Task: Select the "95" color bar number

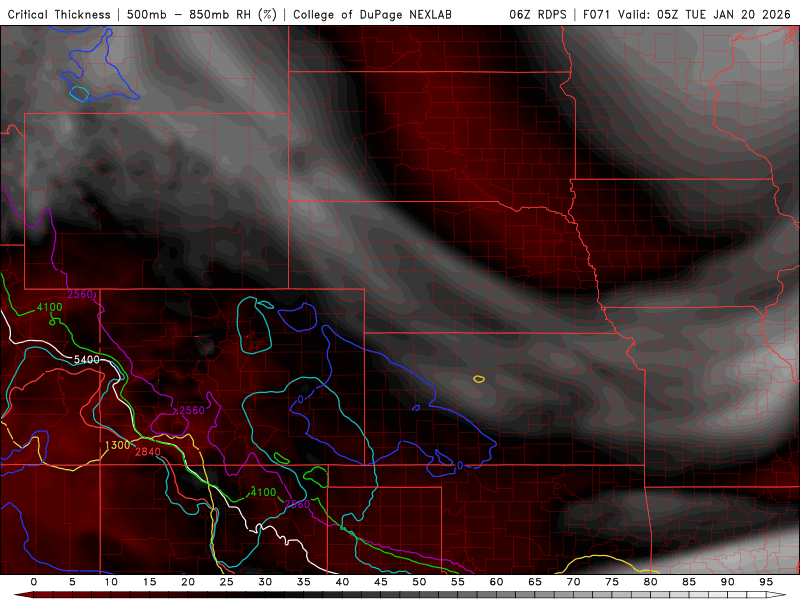Action: [x=766, y=582]
